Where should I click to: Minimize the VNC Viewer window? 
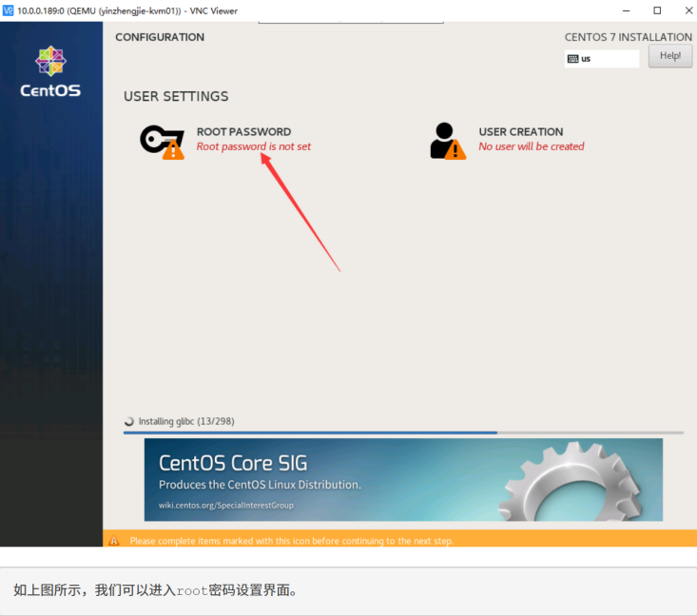[x=626, y=10]
